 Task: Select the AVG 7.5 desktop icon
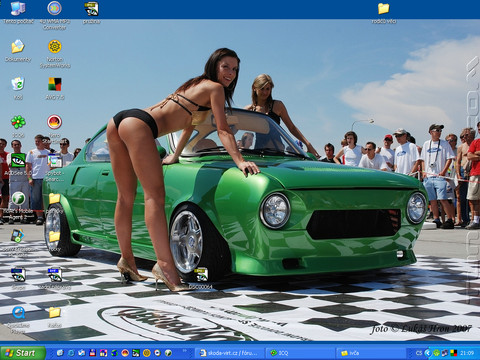55,84
